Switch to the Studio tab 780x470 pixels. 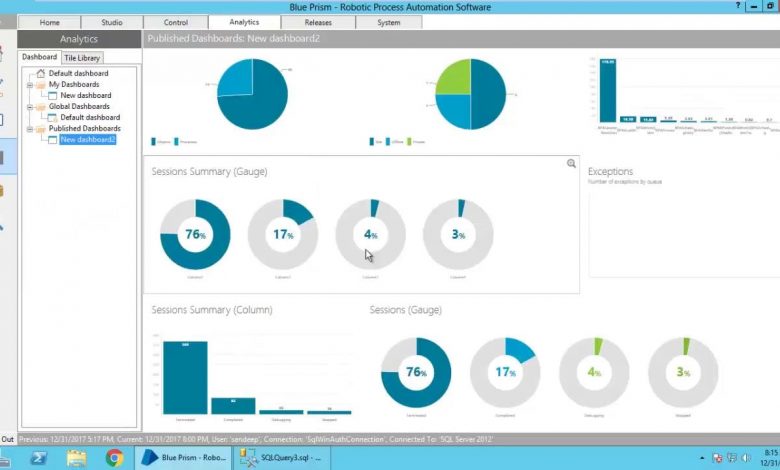[x=112, y=22]
